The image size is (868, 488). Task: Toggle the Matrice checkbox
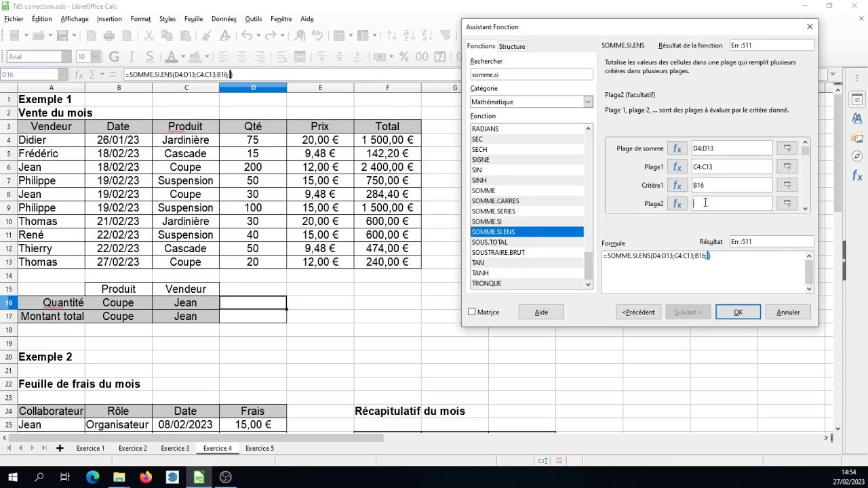[472, 312]
